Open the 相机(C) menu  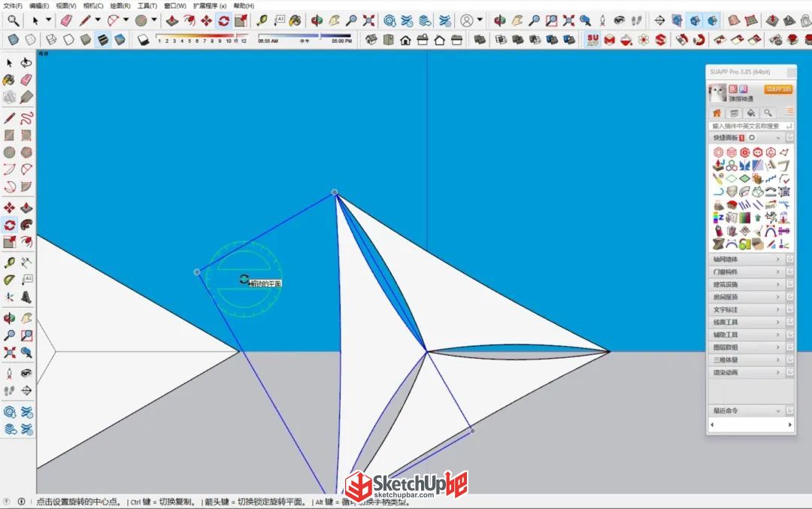click(93, 6)
